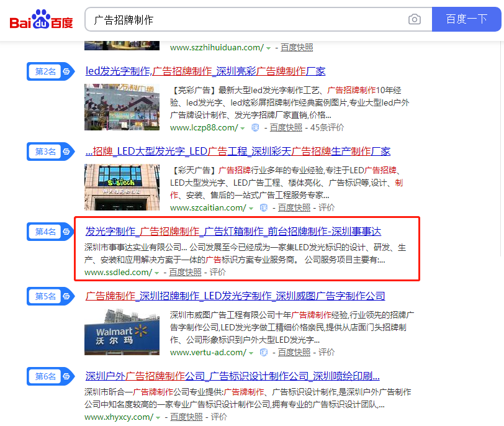Expand dropdown arrow next to www.szzhihuiduan.com
The height and width of the screenshot is (426, 504).
268,48
